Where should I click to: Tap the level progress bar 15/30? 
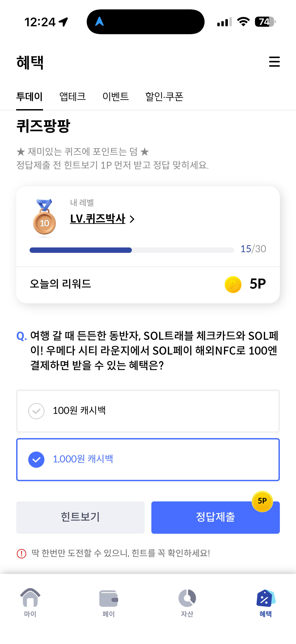tap(132, 250)
